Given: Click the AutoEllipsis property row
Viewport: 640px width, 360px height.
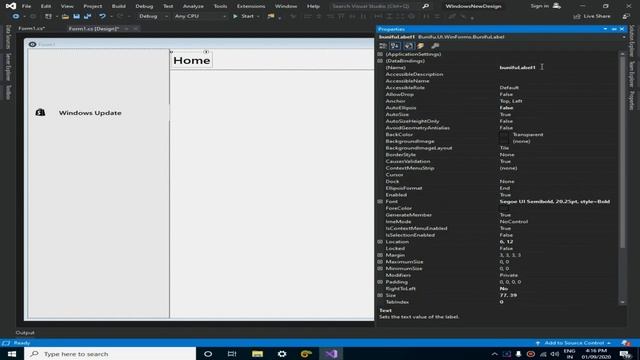Looking at the screenshot, I should (x=497, y=108).
